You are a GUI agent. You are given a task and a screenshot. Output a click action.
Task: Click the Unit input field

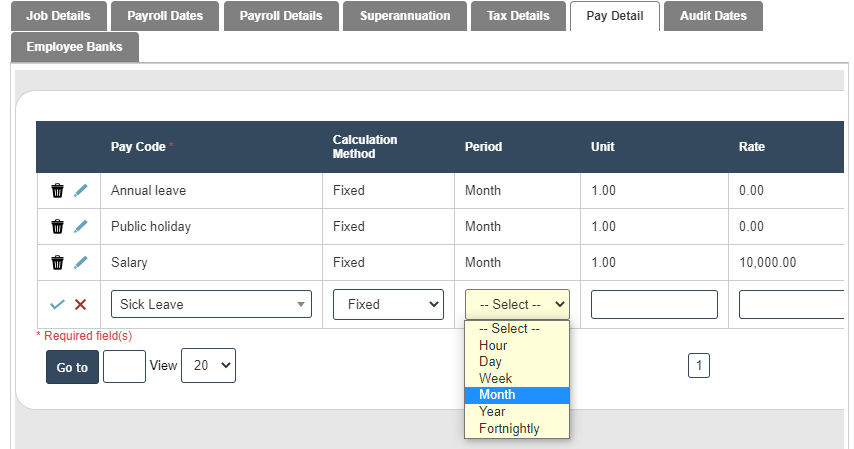pyautogui.click(x=654, y=304)
